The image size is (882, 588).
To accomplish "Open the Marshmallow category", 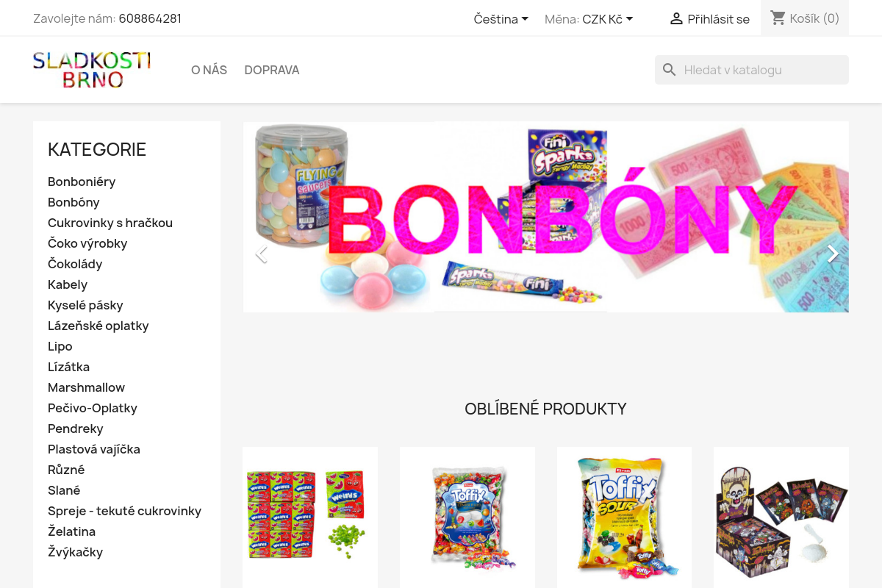I will point(87,387).
